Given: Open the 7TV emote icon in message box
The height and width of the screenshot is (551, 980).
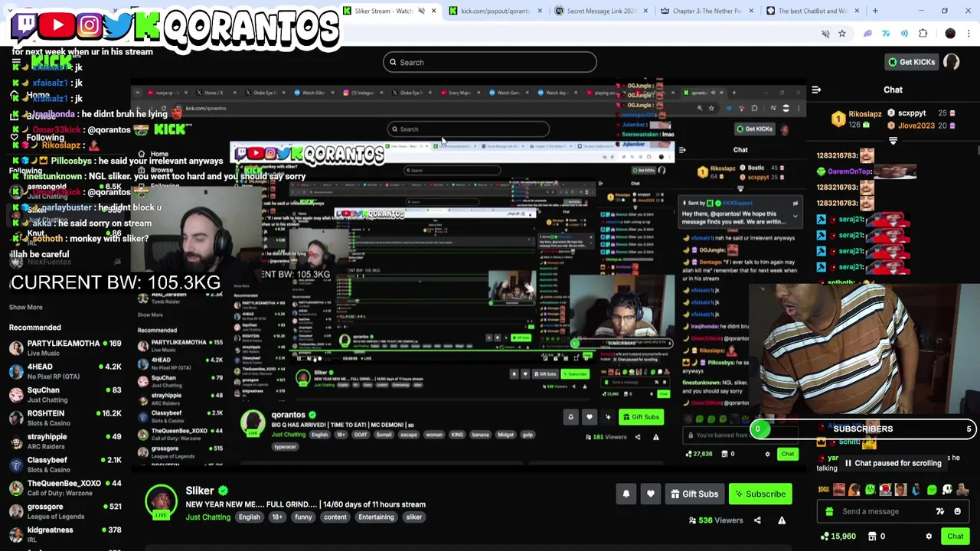Looking at the screenshot, I should click(x=940, y=511).
